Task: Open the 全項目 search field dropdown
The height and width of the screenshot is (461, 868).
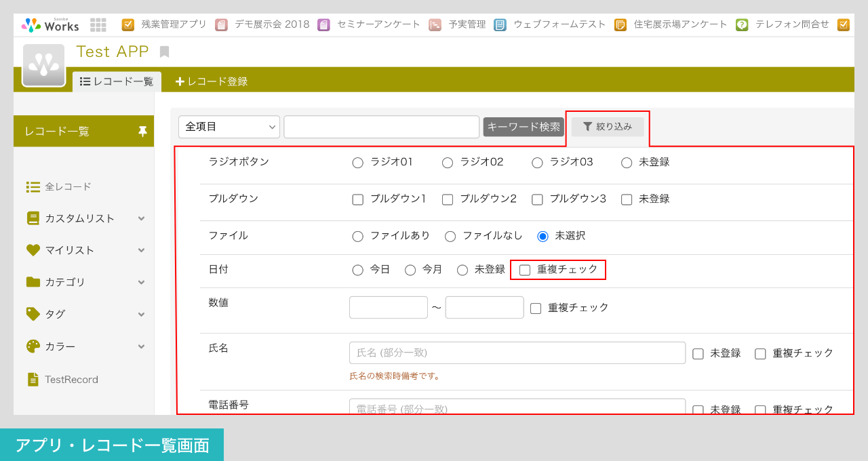Action: [229, 127]
